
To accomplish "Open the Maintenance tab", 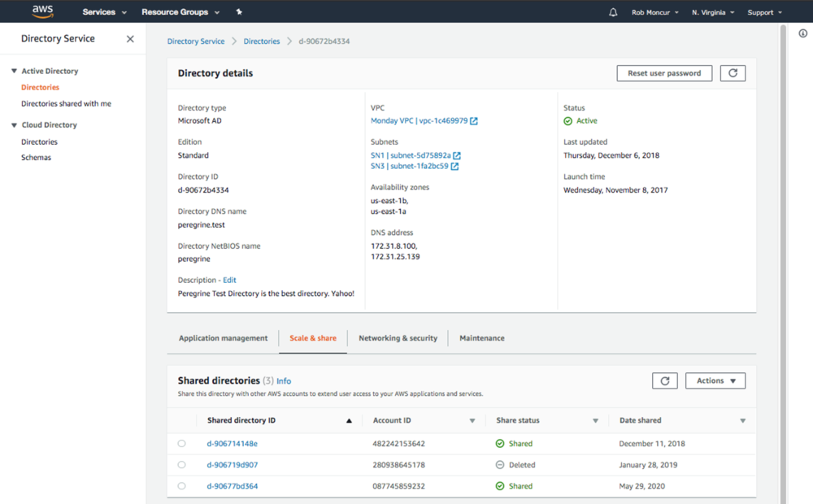I will point(481,338).
